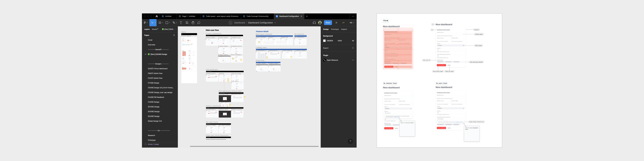Viewport: 644px width, 161px height.
Task: Select the Comment tool
Action: tap(199, 23)
